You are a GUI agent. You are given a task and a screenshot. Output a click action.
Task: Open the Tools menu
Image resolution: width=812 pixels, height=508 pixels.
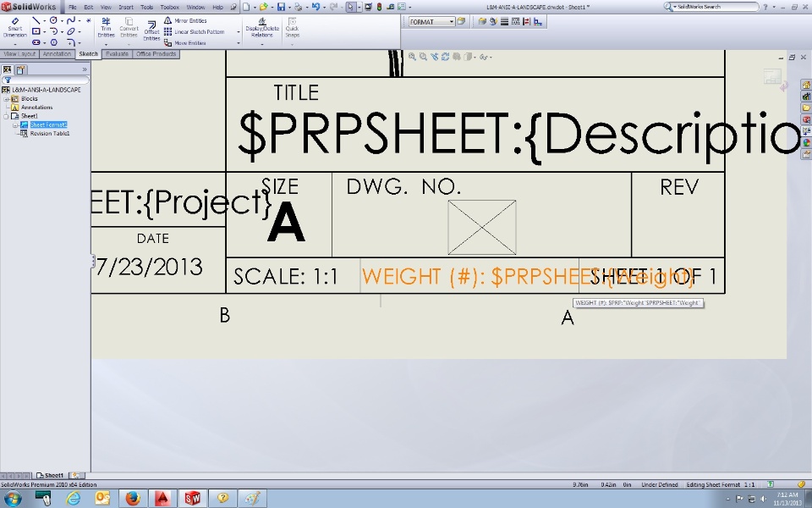tap(146, 8)
